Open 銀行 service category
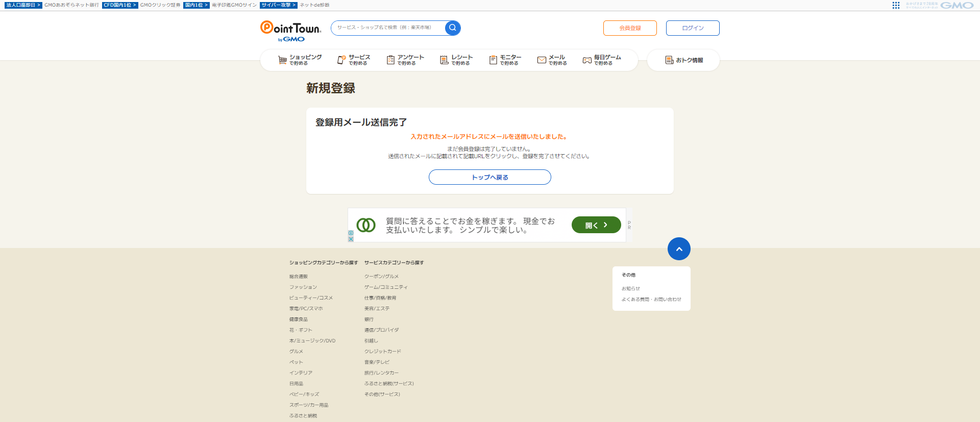Image resolution: width=980 pixels, height=422 pixels. (x=369, y=319)
